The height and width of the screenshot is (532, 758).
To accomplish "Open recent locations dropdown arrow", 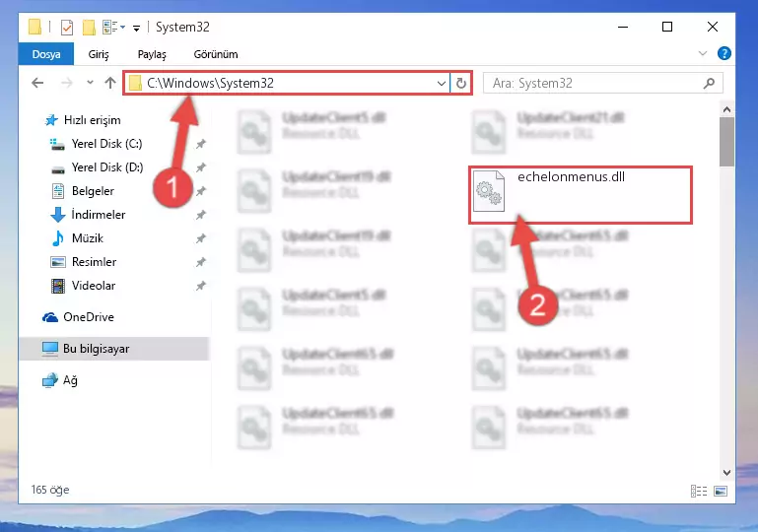I will (90, 83).
